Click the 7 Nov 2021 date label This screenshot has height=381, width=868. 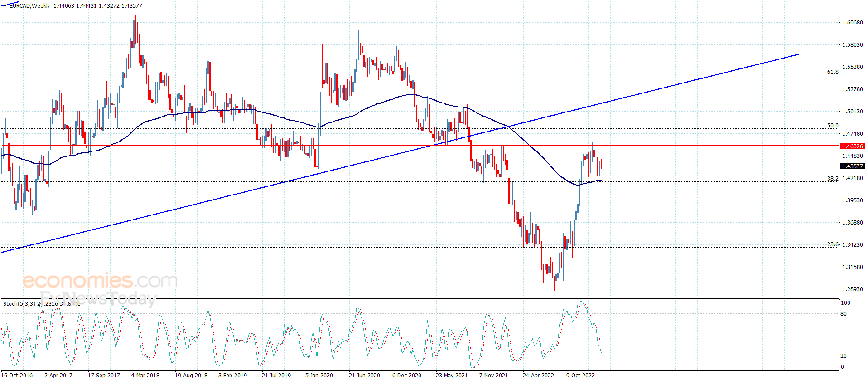click(494, 375)
